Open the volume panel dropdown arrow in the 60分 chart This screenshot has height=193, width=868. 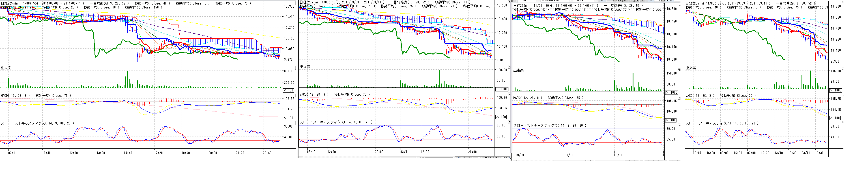coord(843,68)
